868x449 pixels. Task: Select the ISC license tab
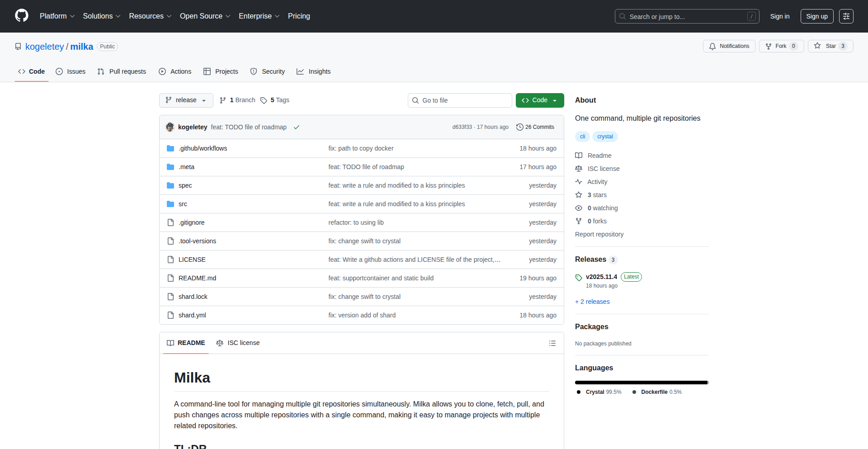[238, 343]
